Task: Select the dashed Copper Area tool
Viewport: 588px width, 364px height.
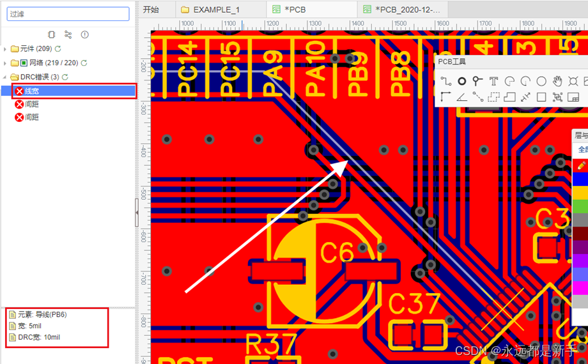Action: (x=493, y=97)
